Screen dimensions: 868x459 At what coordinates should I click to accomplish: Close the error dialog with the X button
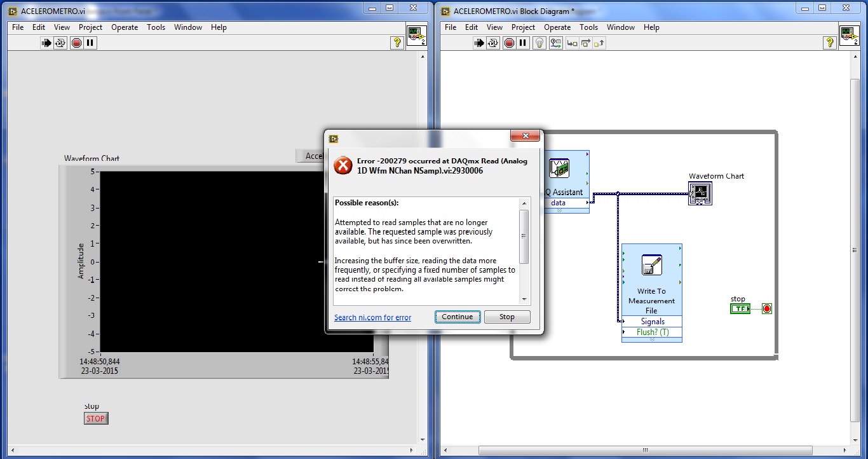pyautogui.click(x=525, y=136)
